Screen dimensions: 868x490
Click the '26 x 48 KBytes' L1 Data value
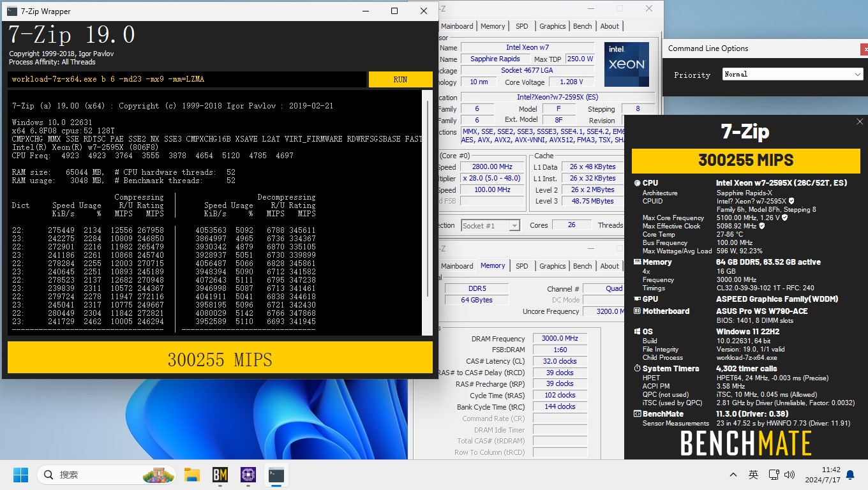pos(593,167)
